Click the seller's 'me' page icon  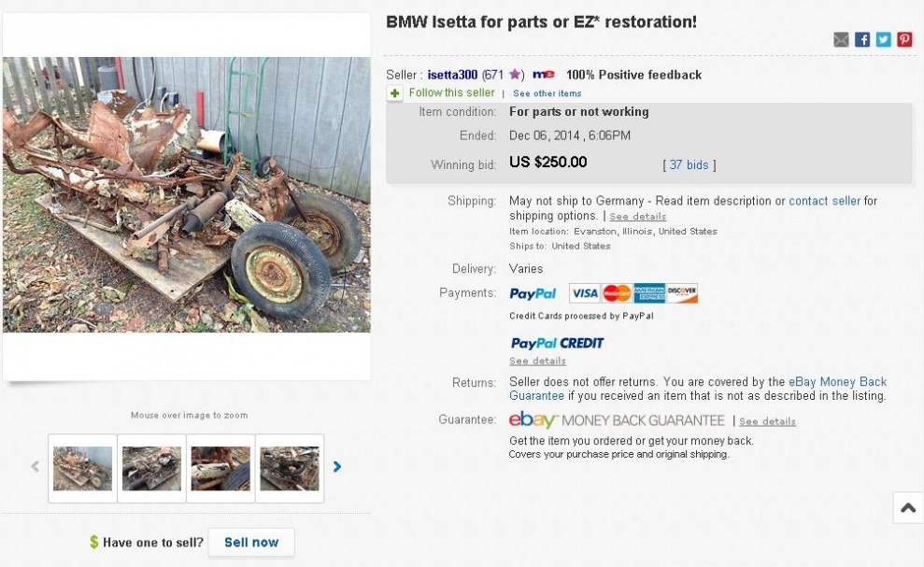click(543, 75)
